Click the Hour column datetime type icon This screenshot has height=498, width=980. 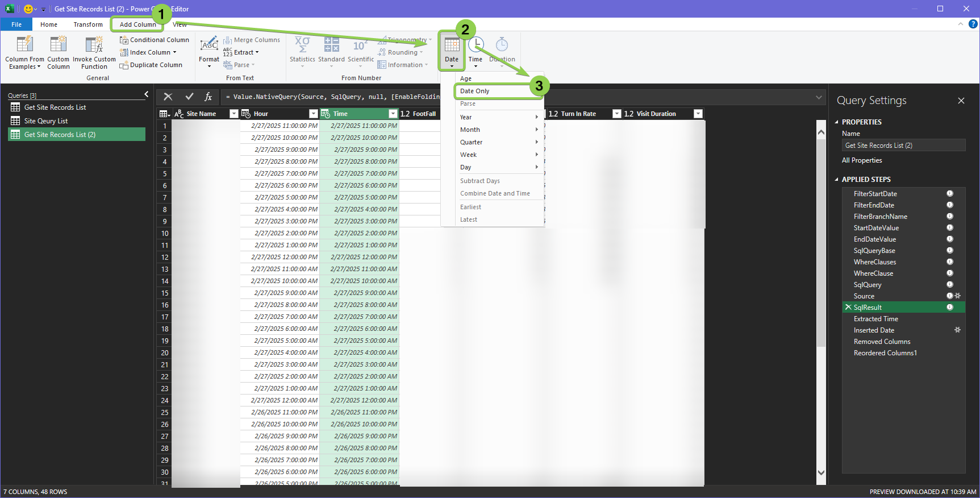[246, 114]
